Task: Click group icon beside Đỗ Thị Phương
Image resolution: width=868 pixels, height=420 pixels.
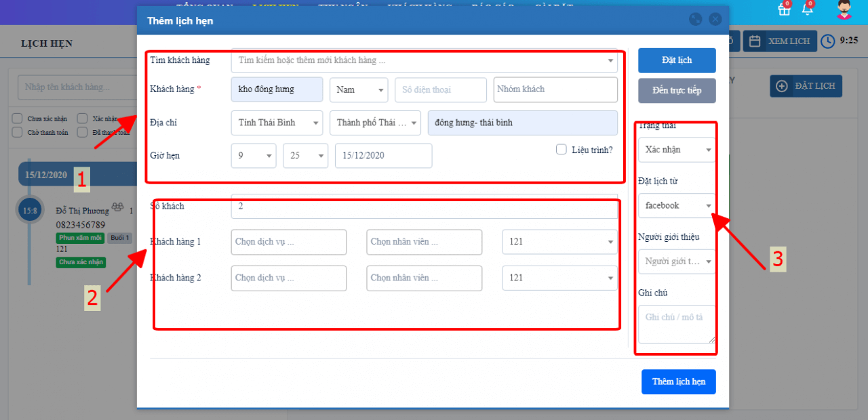Action: pos(117,210)
